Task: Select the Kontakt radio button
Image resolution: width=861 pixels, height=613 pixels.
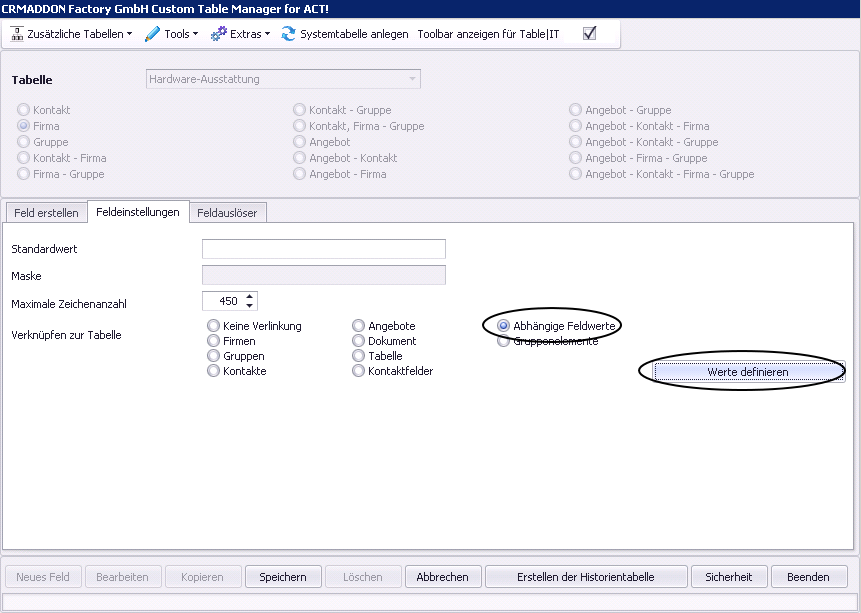Action: 23,110
